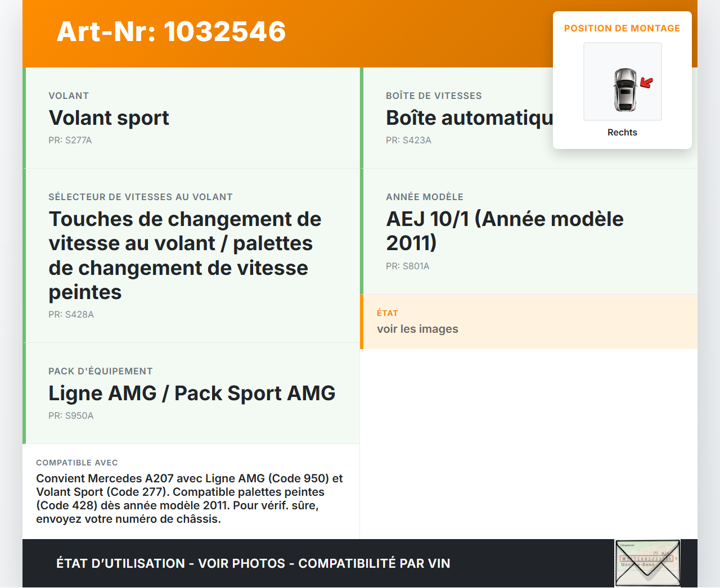Viewport: 720px width, 588px height.
Task: Click the PR: S277A code
Action: 70,141
